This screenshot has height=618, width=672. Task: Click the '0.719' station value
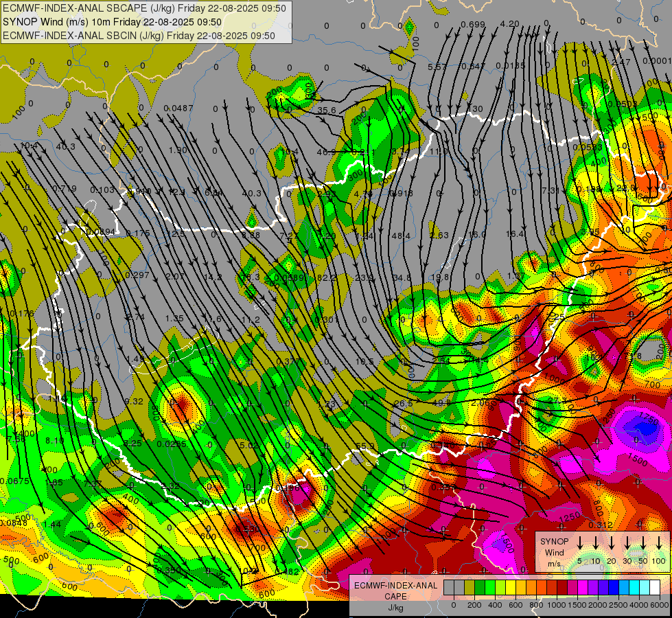pos(65,189)
